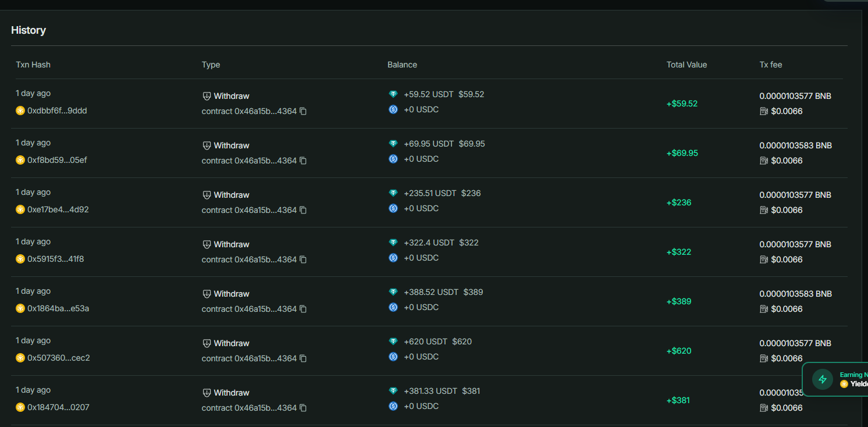Click the USDT token icon beside +322.4 USDT

(393, 243)
